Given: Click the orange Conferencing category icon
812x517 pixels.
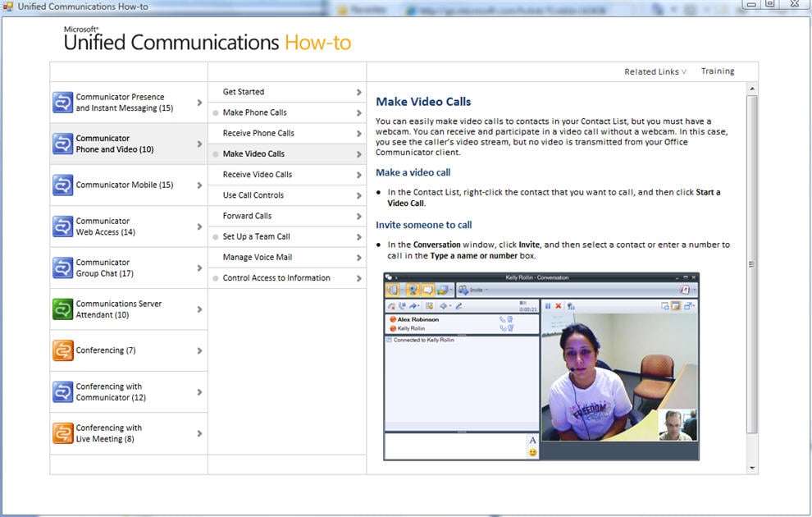Looking at the screenshot, I should coord(63,350).
